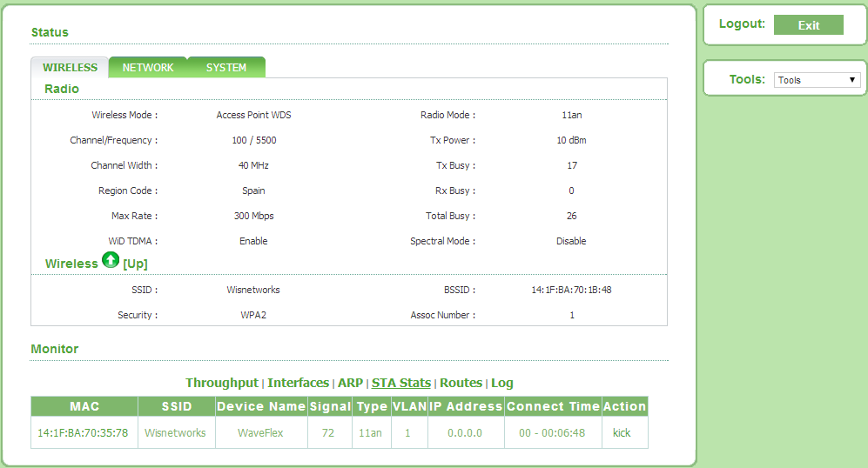
Task: Click the IP address 0.0.0.0 cell
Action: tap(464, 432)
